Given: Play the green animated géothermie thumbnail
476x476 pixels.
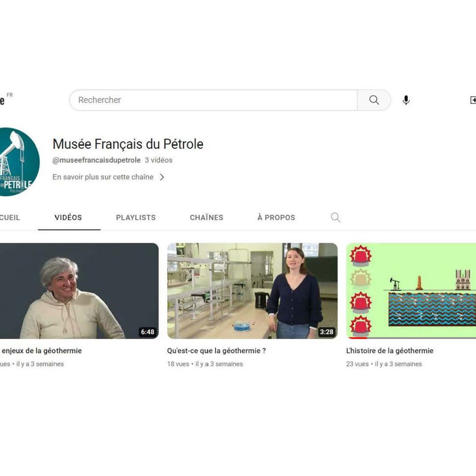Looking at the screenshot, I should click(411, 291).
